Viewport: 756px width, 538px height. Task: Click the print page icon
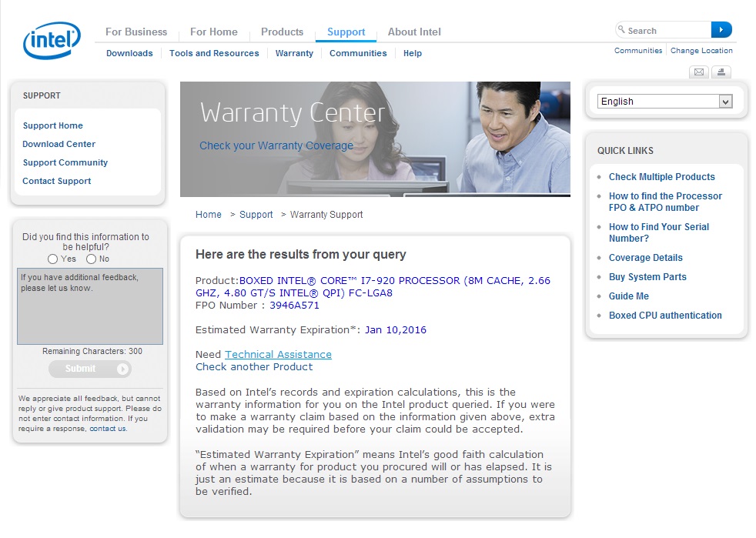pos(721,72)
